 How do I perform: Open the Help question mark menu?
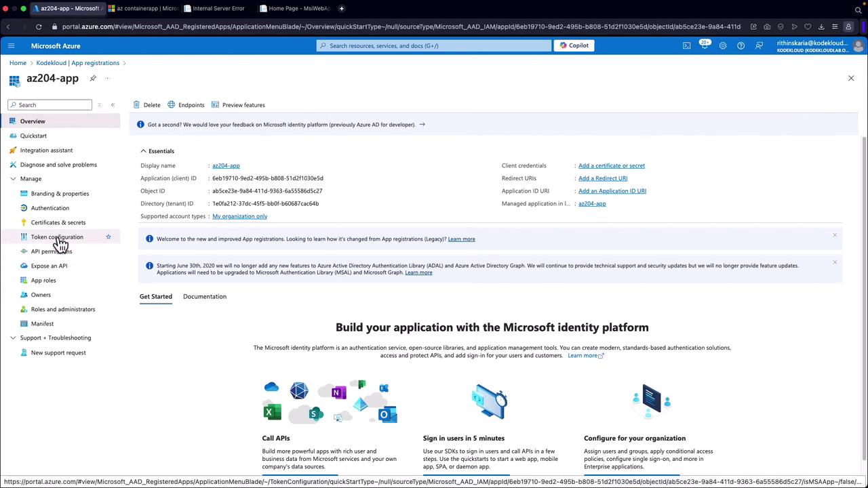[x=741, y=45]
